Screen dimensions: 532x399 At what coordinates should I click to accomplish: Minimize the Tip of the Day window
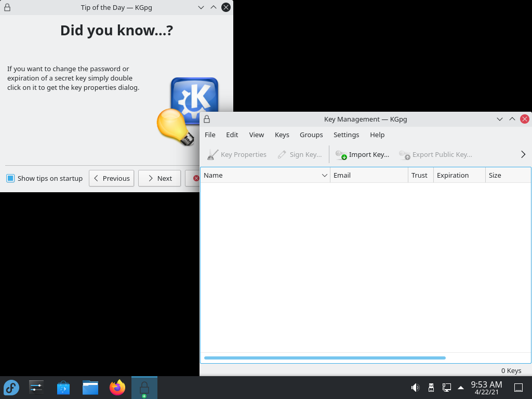(201, 7)
